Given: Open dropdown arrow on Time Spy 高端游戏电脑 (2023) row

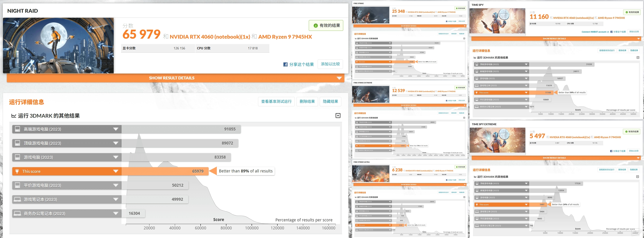Looking at the screenshot, I should tap(526, 71).
